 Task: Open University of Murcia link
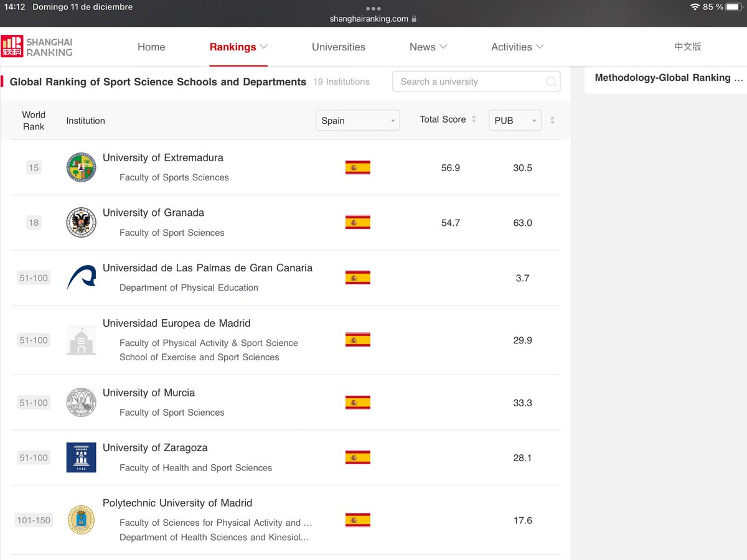(149, 393)
